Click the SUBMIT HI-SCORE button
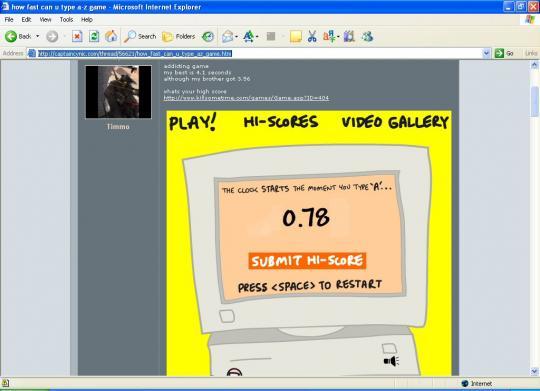The width and height of the screenshot is (540, 391). pyautogui.click(x=307, y=261)
